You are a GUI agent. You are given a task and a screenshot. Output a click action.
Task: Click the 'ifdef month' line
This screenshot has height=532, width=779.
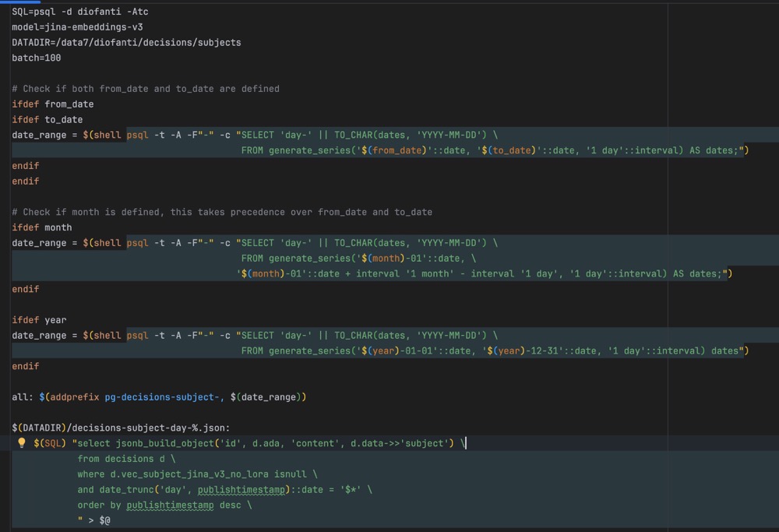tap(42, 227)
